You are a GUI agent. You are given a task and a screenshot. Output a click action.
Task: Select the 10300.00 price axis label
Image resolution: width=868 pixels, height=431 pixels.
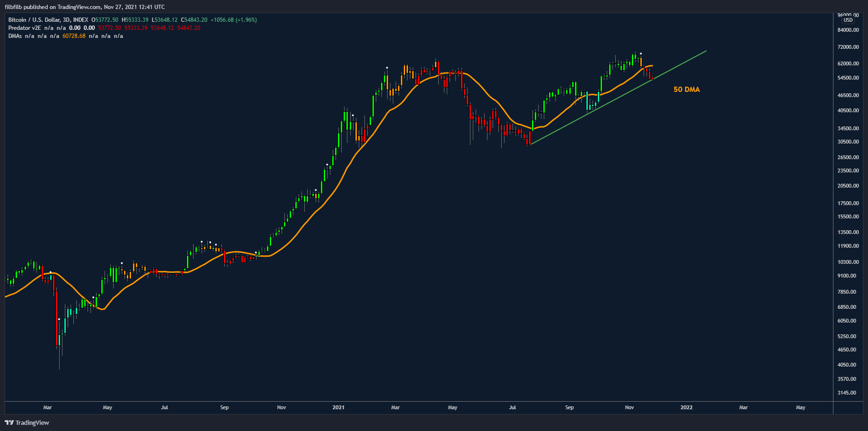(x=848, y=262)
